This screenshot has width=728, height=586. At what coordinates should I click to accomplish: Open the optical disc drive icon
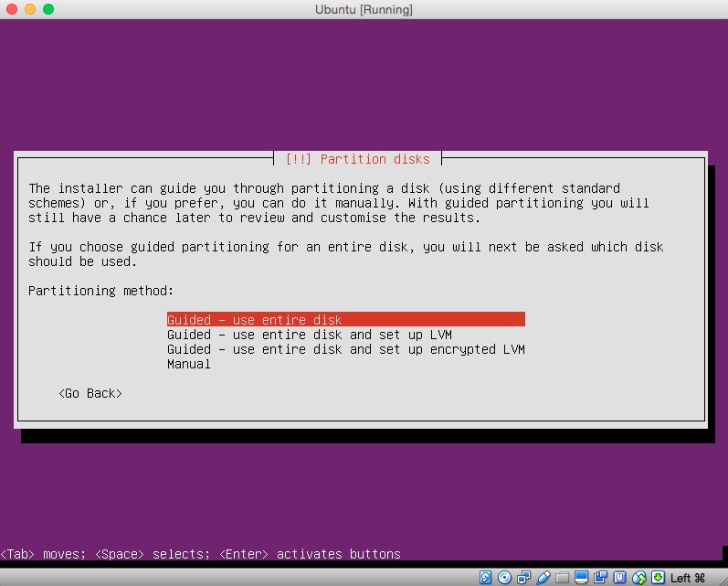pyautogui.click(x=504, y=578)
